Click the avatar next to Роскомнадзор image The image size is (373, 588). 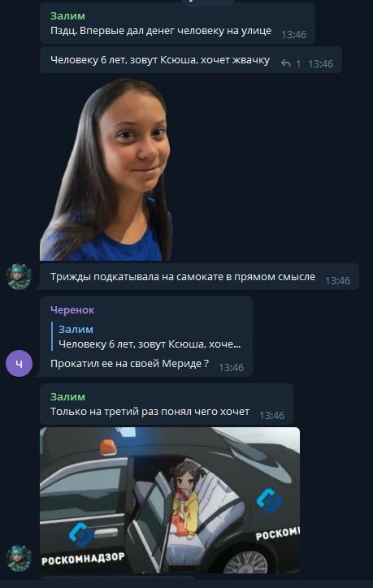point(19,559)
